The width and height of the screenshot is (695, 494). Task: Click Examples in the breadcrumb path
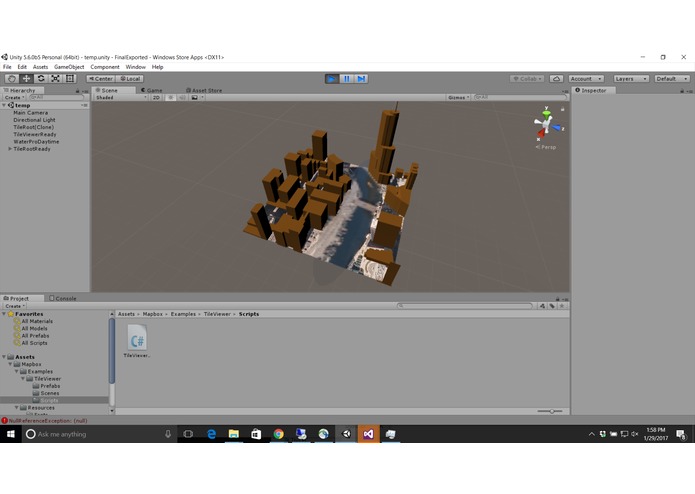tap(183, 314)
